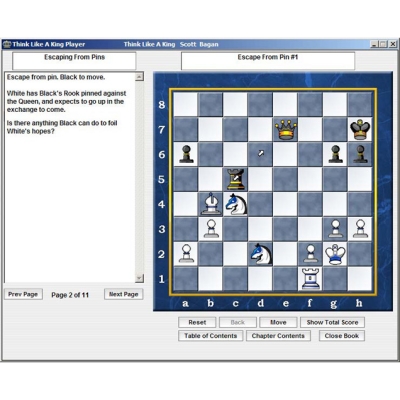Click 'Escape from pin. Black to move.' text
Screen dimensions: 400x400
coord(56,77)
